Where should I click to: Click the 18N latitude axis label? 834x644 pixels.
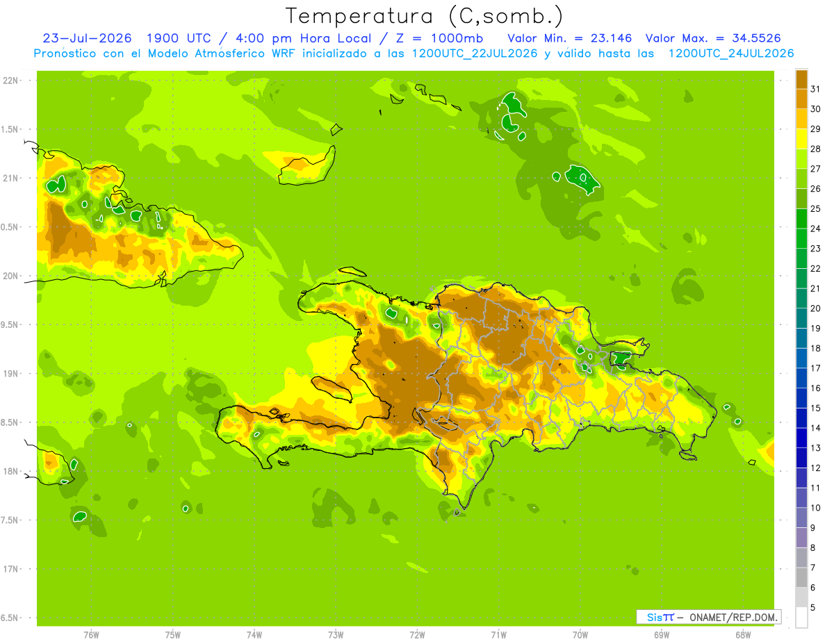pos(11,471)
